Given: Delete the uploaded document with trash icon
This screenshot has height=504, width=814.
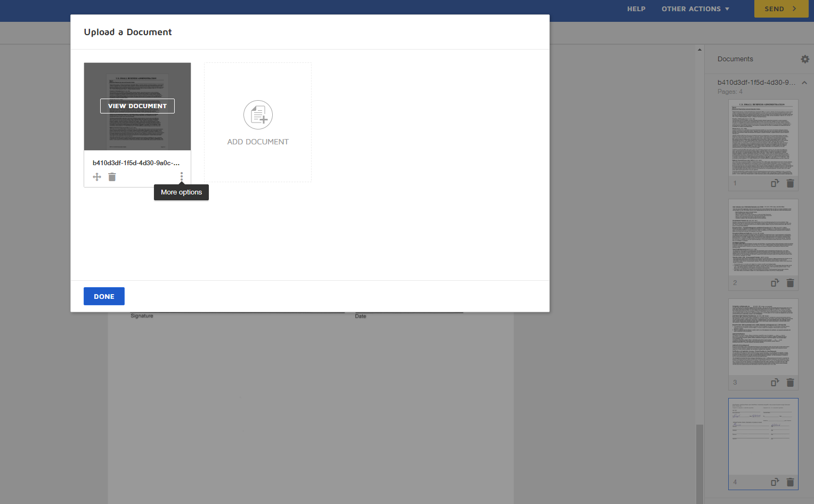Looking at the screenshot, I should 112,177.
